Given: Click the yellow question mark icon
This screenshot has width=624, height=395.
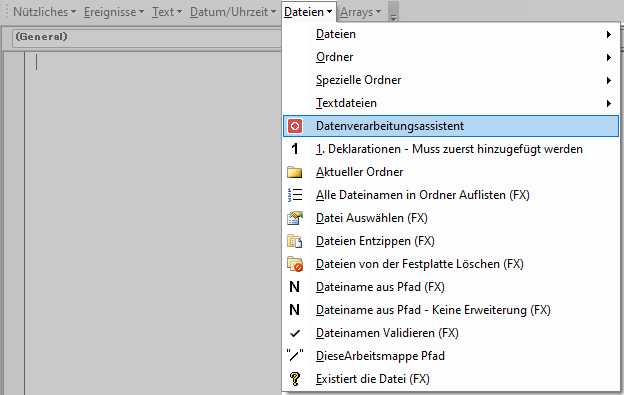Looking at the screenshot, I should (x=294, y=379).
